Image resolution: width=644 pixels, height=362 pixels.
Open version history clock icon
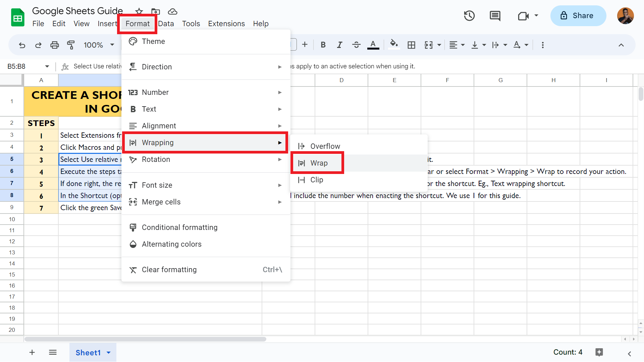[469, 16]
